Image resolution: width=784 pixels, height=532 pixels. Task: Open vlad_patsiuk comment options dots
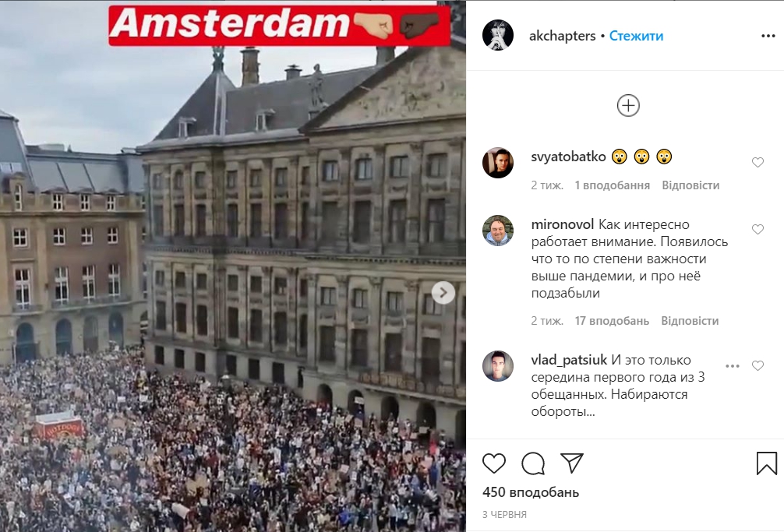coord(733,366)
